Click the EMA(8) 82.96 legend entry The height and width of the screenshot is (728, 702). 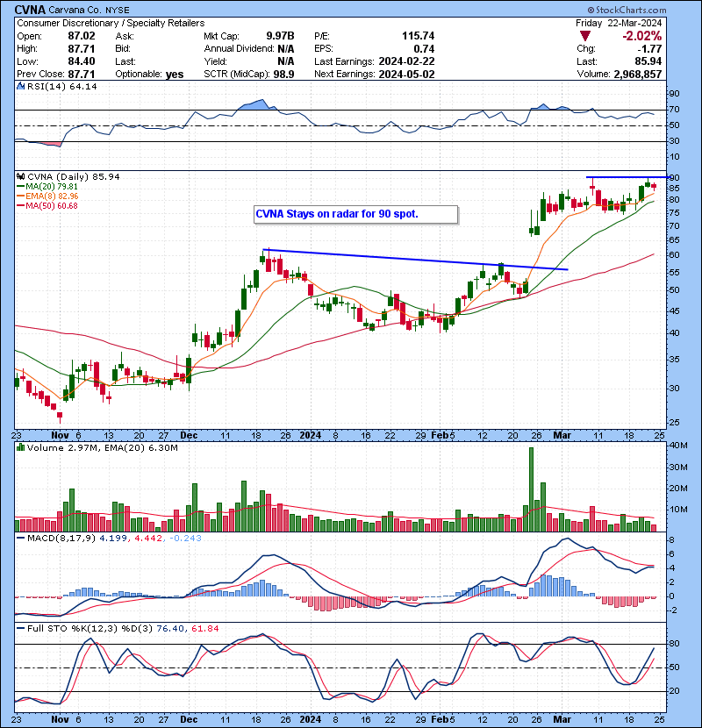pyautogui.click(x=47, y=196)
